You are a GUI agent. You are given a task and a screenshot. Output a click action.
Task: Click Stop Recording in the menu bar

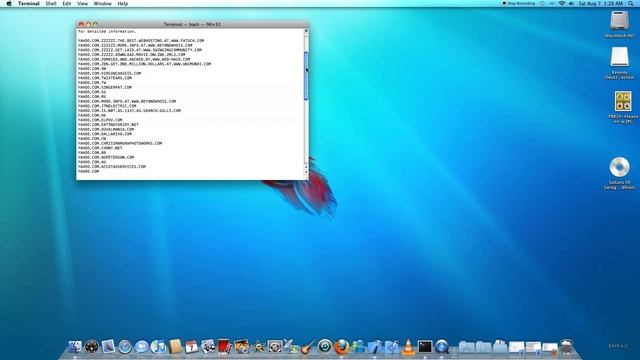pos(518,3)
